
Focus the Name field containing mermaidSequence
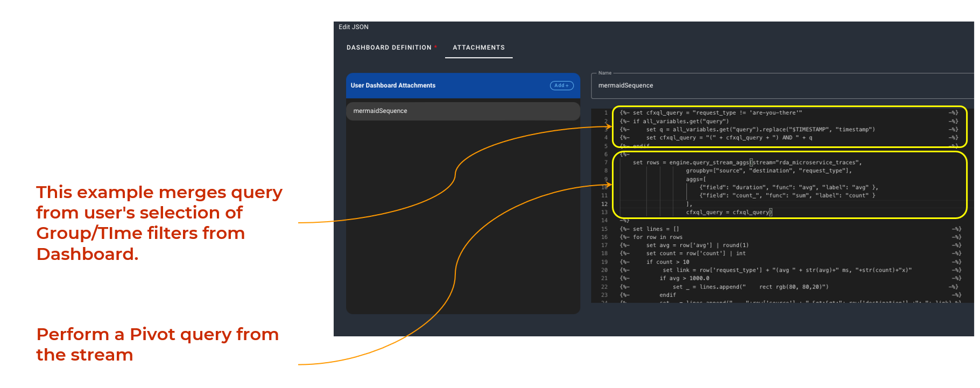pos(780,86)
